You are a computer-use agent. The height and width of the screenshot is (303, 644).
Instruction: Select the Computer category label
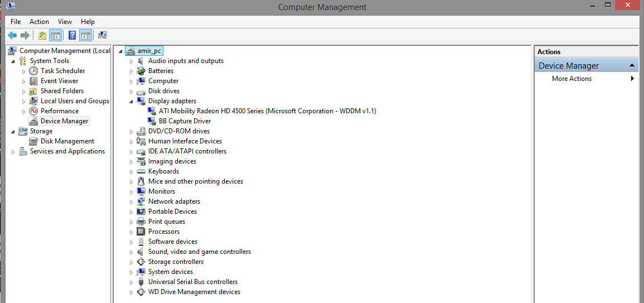tap(163, 81)
